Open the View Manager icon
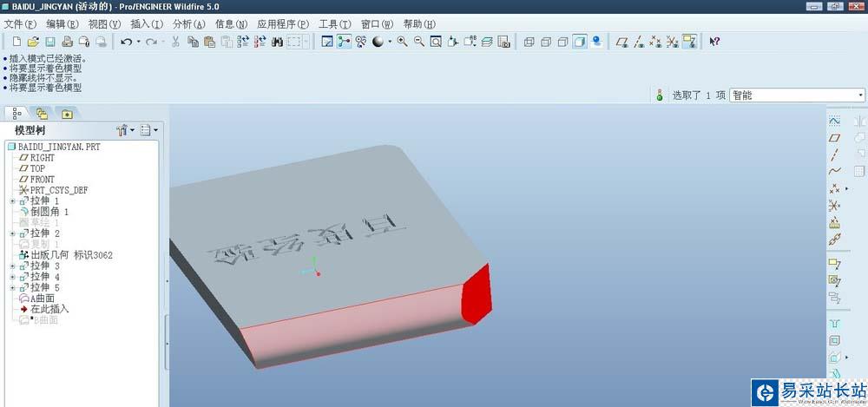Image resolution: width=868 pixels, height=407 pixels. 503,42
